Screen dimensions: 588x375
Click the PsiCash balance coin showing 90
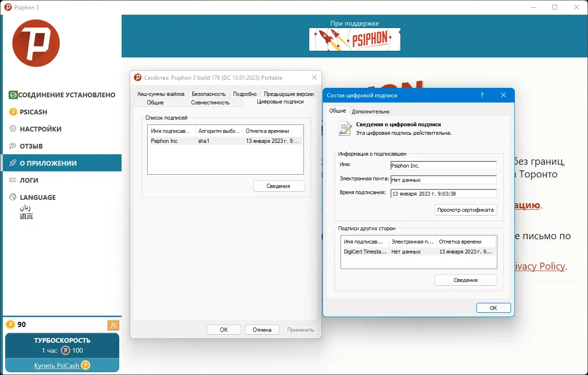[x=10, y=325]
